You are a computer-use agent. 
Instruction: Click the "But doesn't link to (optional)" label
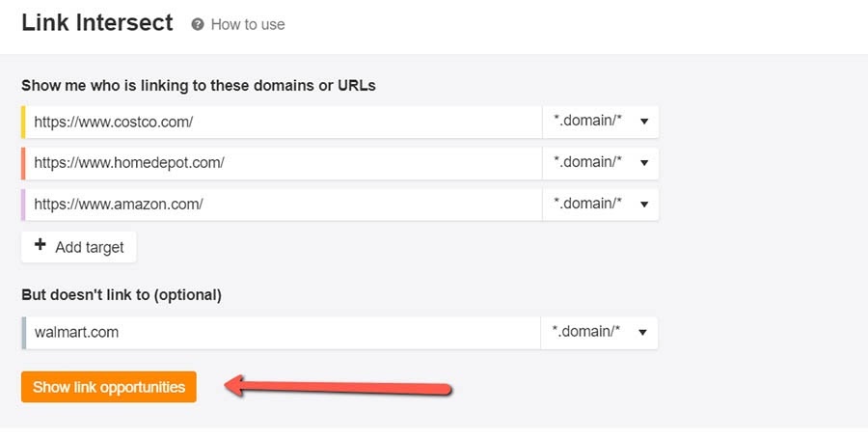[122, 294]
